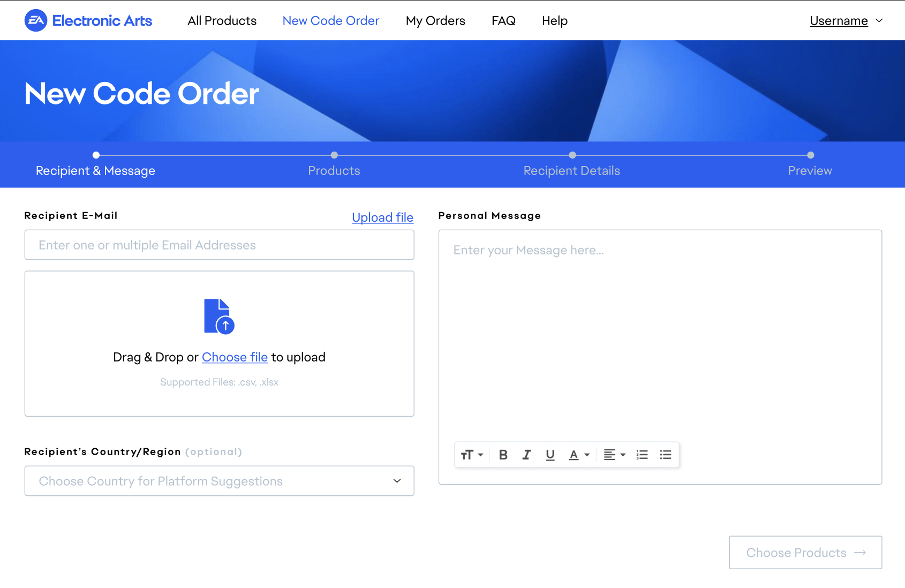Screen dimensions: 905x588
Task: Jump to the Products step marker
Action: tap(334, 155)
